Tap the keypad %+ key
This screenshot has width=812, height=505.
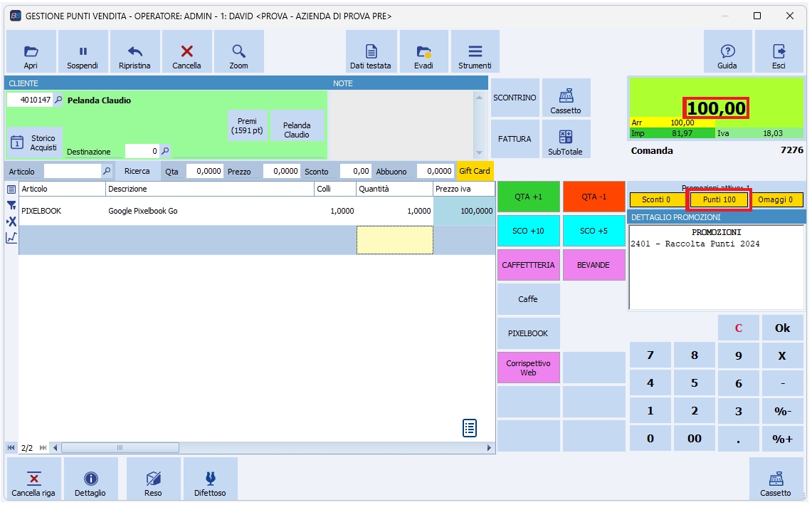point(783,439)
